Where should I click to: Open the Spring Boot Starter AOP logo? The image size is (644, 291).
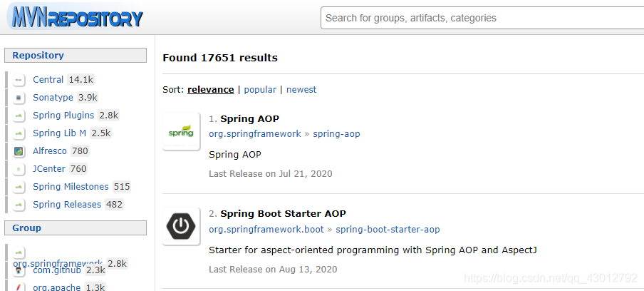181,227
